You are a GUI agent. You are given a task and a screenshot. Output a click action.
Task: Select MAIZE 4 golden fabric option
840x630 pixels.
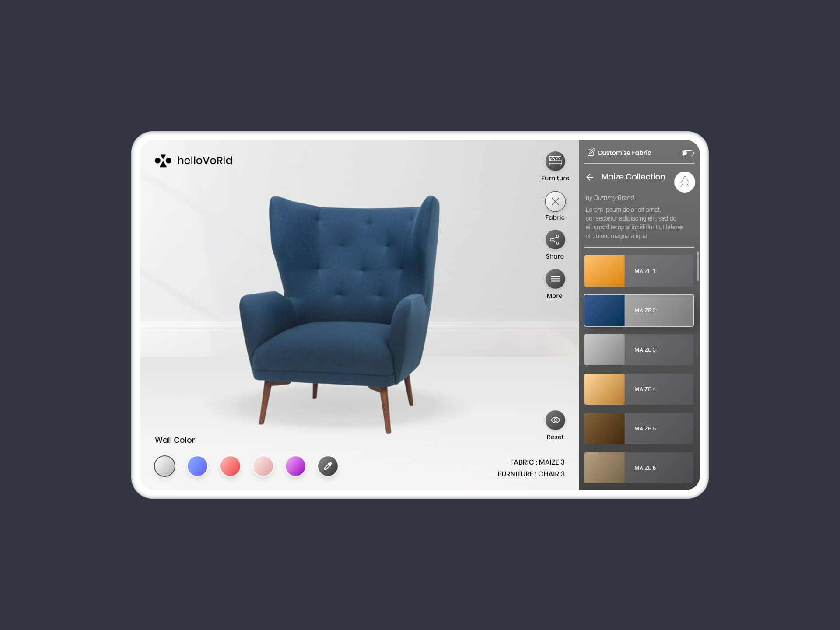pyautogui.click(x=638, y=388)
